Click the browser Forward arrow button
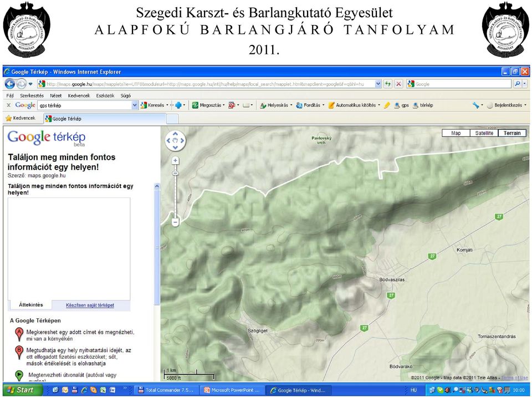Image resolution: width=532 pixels, height=397 pixels. [22, 84]
